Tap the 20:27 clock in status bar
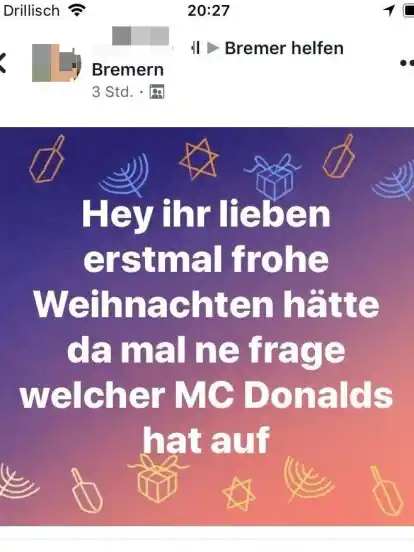This screenshot has width=414, height=552. pyautogui.click(x=208, y=10)
